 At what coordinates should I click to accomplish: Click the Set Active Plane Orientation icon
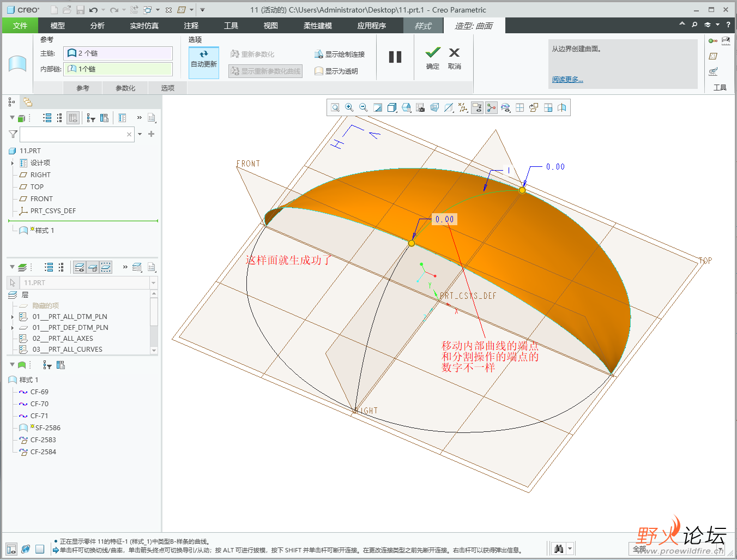coord(534,108)
